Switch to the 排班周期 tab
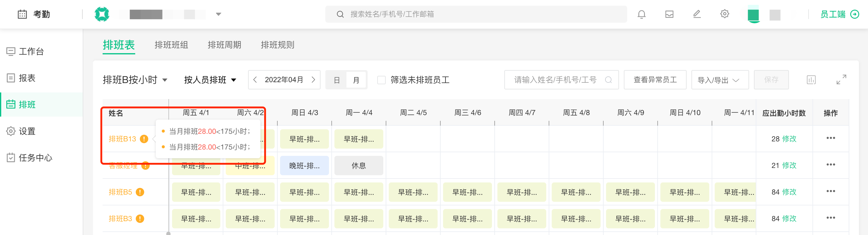The width and height of the screenshot is (868, 235). pyautogui.click(x=225, y=45)
